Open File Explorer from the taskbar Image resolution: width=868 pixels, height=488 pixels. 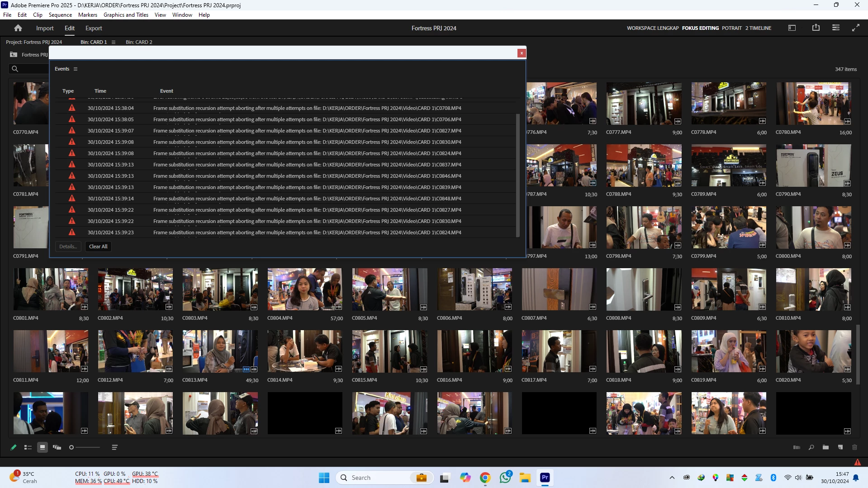pyautogui.click(x=525, y=478)
